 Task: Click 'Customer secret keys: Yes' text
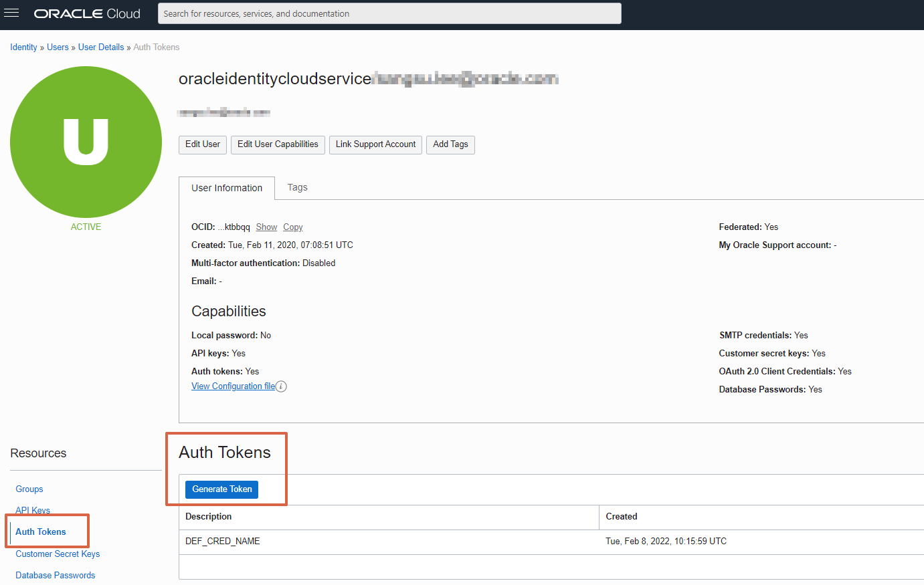pos(772,354)
